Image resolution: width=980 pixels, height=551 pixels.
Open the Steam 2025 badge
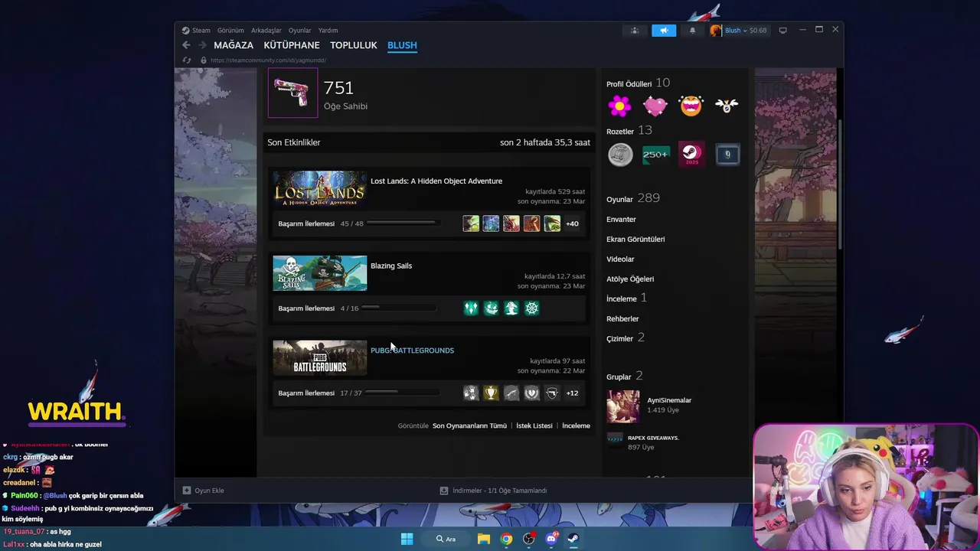(x=691, y=155)
